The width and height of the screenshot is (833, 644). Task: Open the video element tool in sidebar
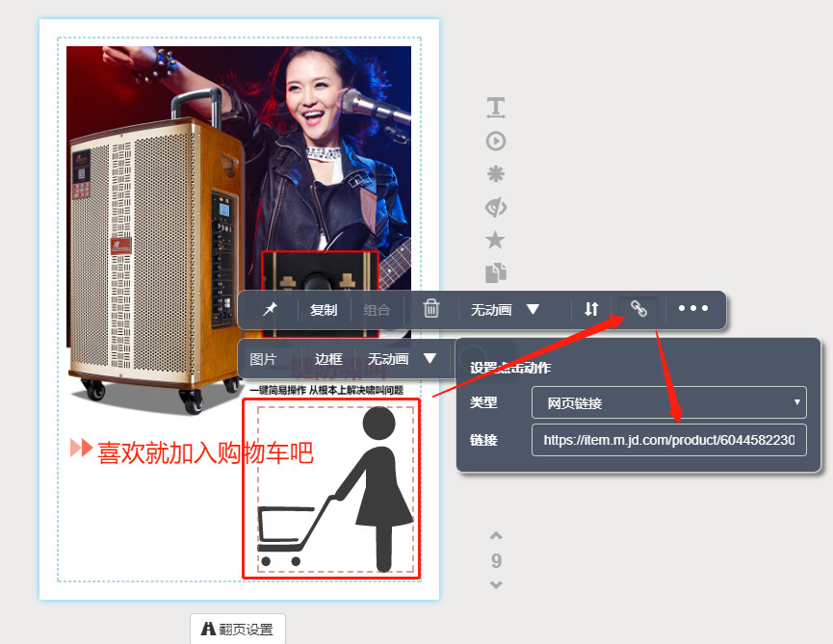(495, 141)
